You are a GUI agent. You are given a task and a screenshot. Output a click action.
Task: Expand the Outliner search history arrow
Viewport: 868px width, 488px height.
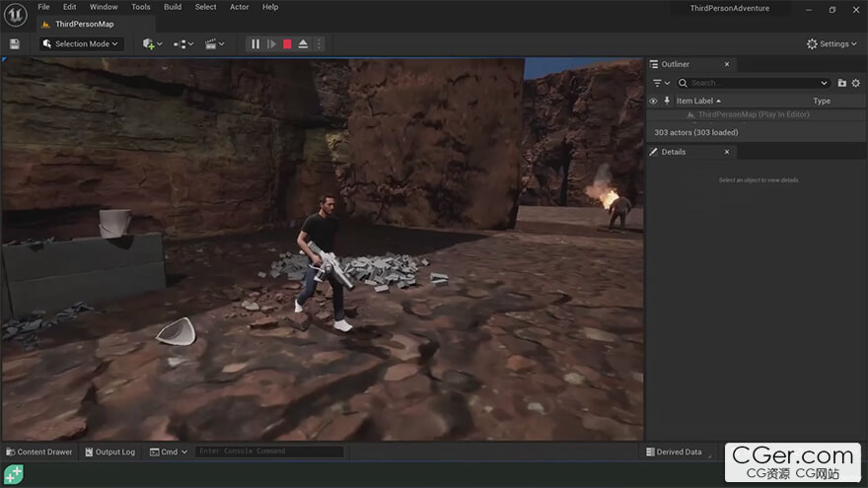pos(824,83)
